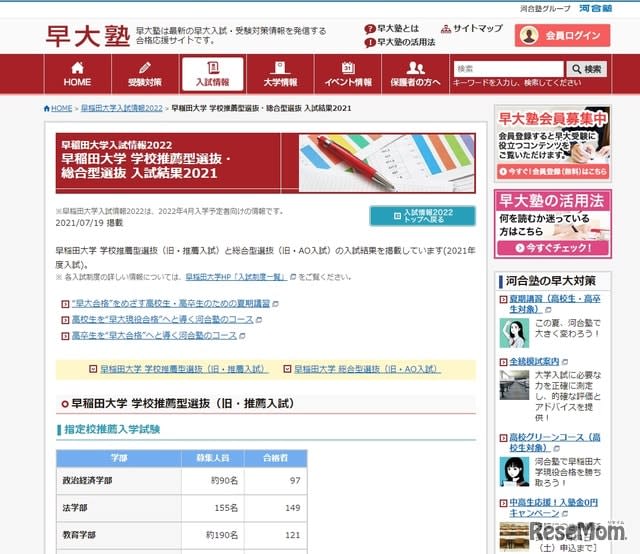Open the 高卒生を早大合格へ導くコース link
The height and width of the screenshot is (554, 640).
[x=154, y=336]
